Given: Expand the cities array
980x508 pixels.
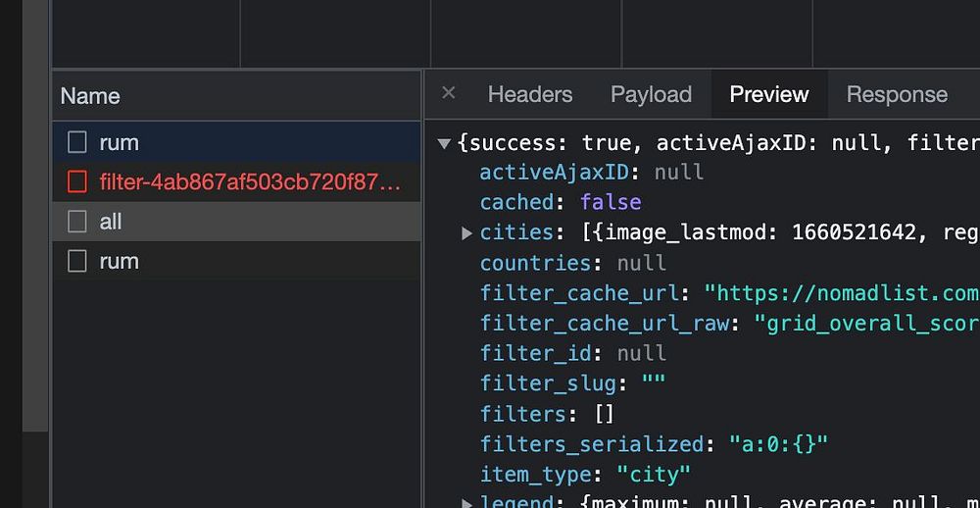Looking at the screenshot, I should click(466, 233).
